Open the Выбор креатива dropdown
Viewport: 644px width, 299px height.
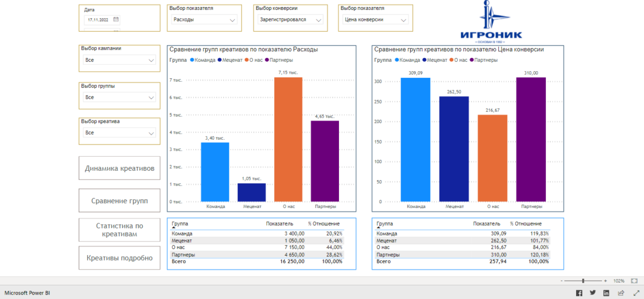click(x=119, y=133)
